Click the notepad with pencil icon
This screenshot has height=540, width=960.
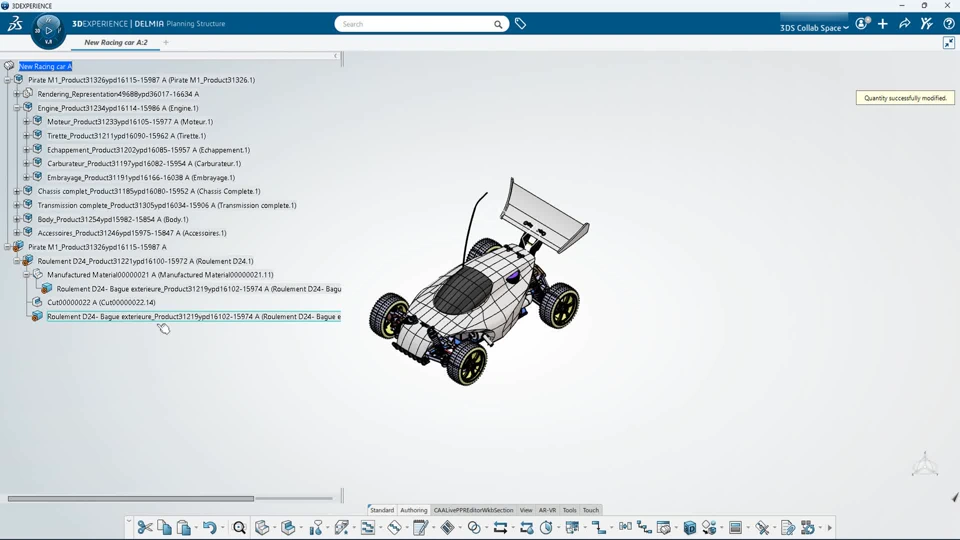click(421, 527)
